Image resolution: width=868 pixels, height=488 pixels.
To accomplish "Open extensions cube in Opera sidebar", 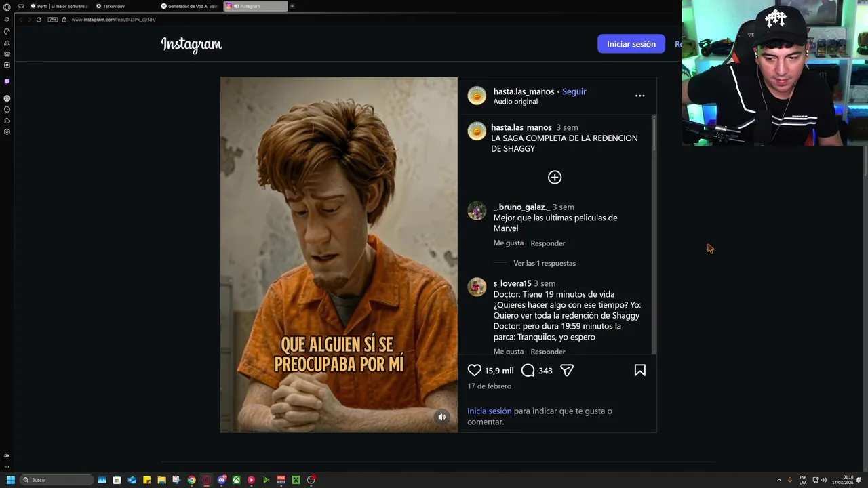I will click(x=7, y=121).
